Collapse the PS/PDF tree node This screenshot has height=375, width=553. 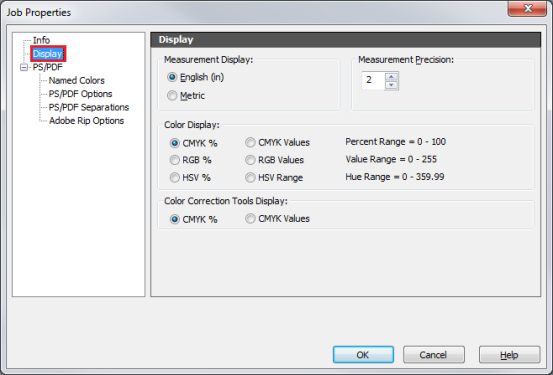(x=24, y=67)
